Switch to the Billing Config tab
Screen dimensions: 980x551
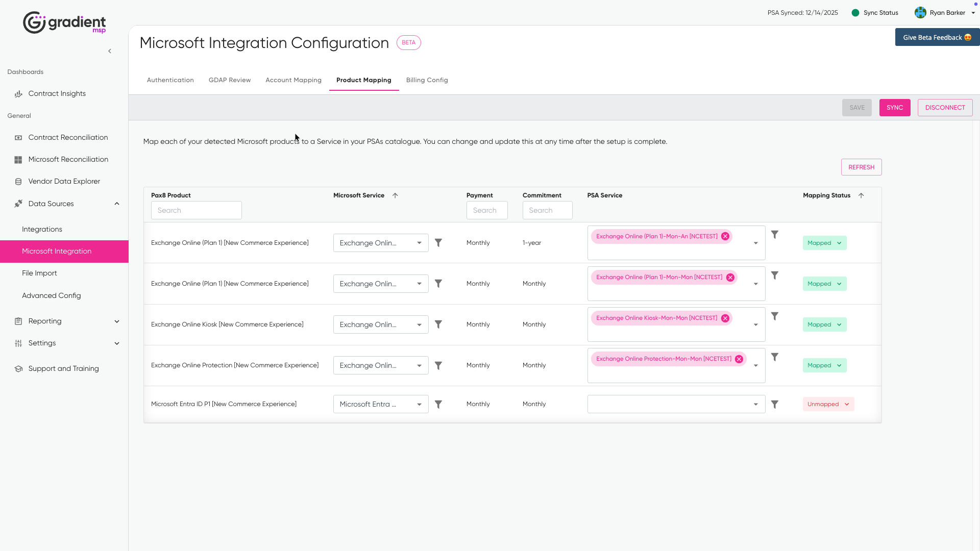[x=427, y=80]
